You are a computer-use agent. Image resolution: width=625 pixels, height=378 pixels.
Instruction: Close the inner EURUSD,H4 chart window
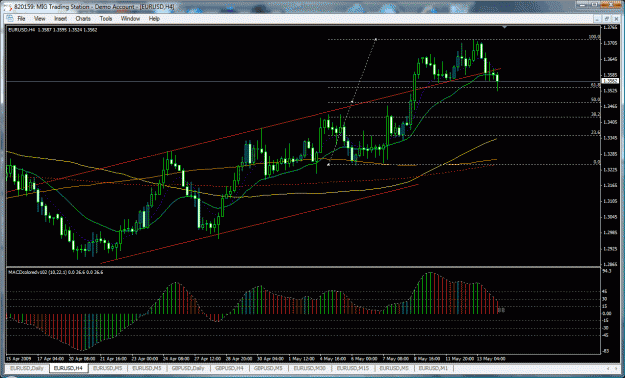[x=615, y=19]
